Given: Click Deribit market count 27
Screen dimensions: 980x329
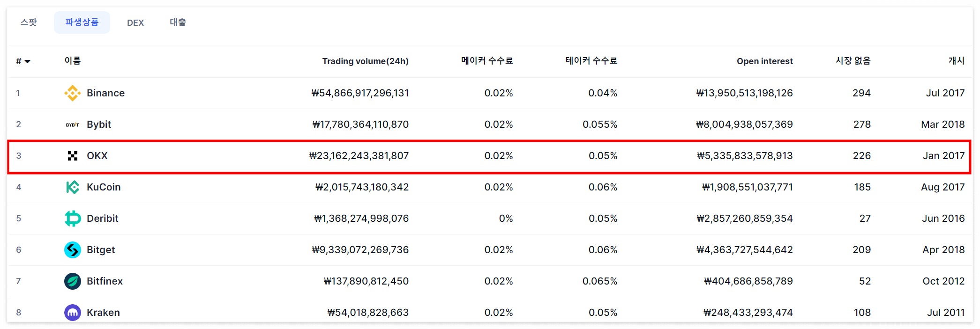Looking at the screenshot, I should coord(865,219).
